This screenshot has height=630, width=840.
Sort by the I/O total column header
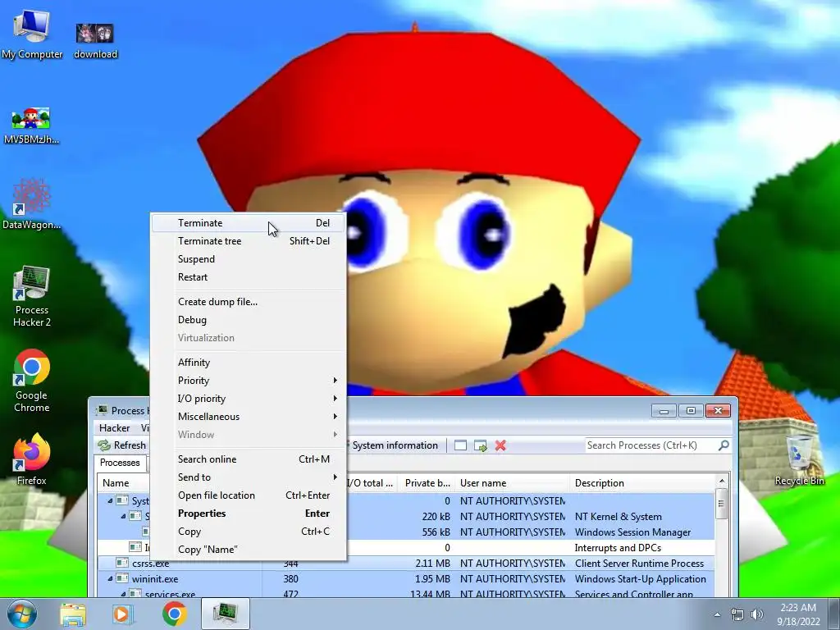pyautogui.click(x=372, y=483)
